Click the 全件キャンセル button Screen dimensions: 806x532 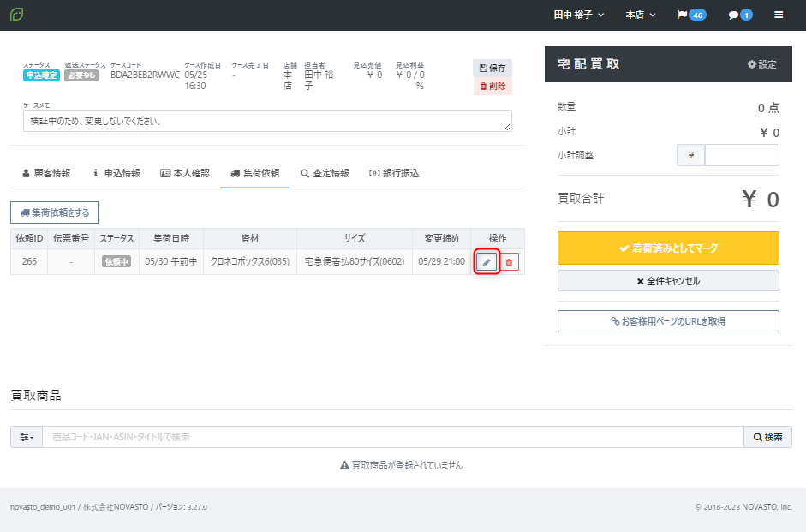point(668,281)
